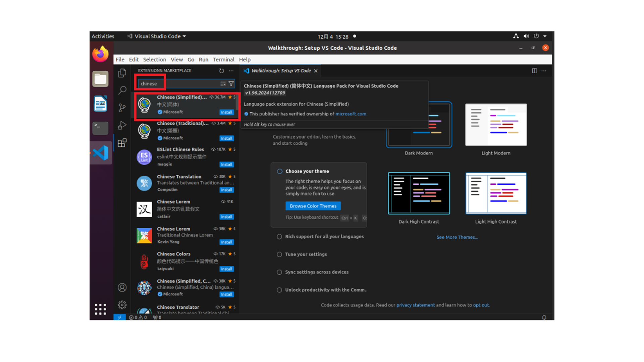Click the split editor right icon
This screenshot has width=644, height=362.
534,71
